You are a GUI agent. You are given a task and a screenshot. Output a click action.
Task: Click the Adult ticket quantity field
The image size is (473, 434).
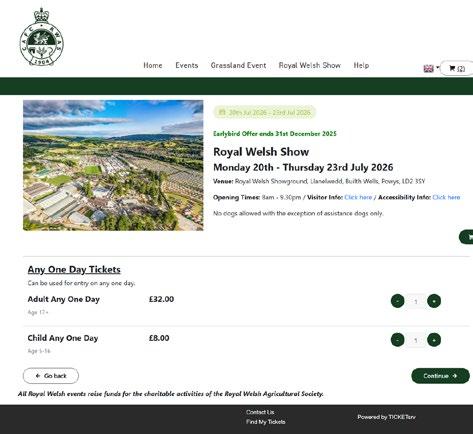pos(416,301)
